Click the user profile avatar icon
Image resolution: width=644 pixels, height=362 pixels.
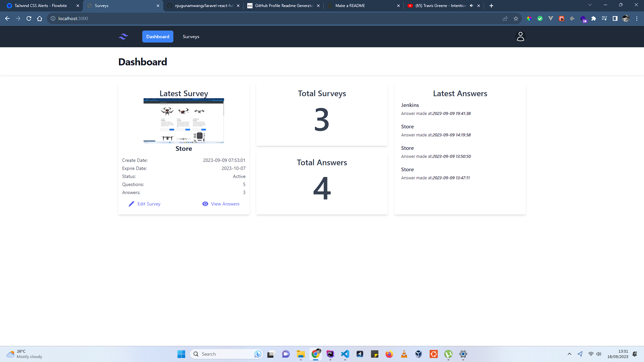point(520,37)
